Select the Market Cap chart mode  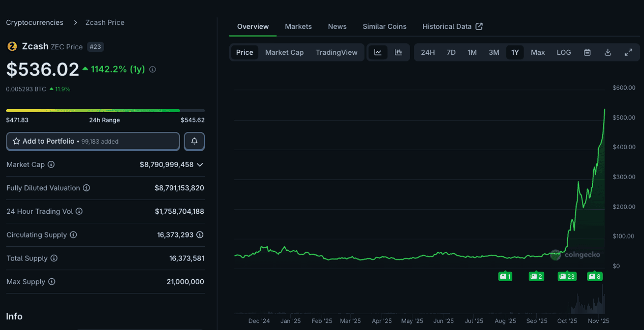pyautogui.click(x=284, y=52)
